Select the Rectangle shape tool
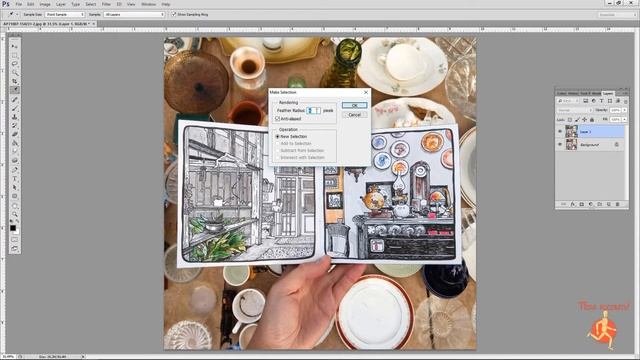640x360 pixels. tap(14, 196)
